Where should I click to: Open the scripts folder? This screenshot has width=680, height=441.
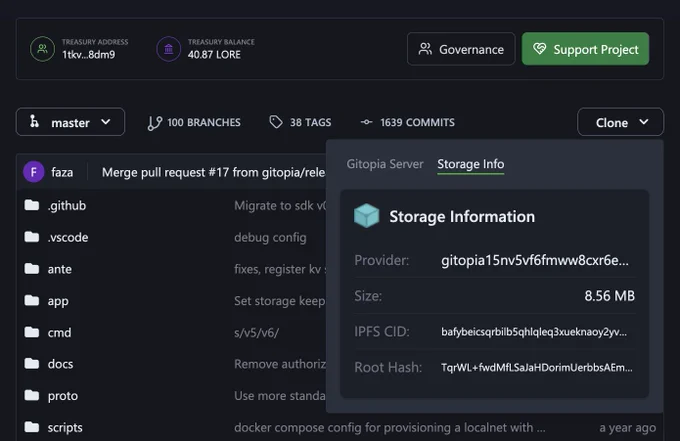coord(65,428)
